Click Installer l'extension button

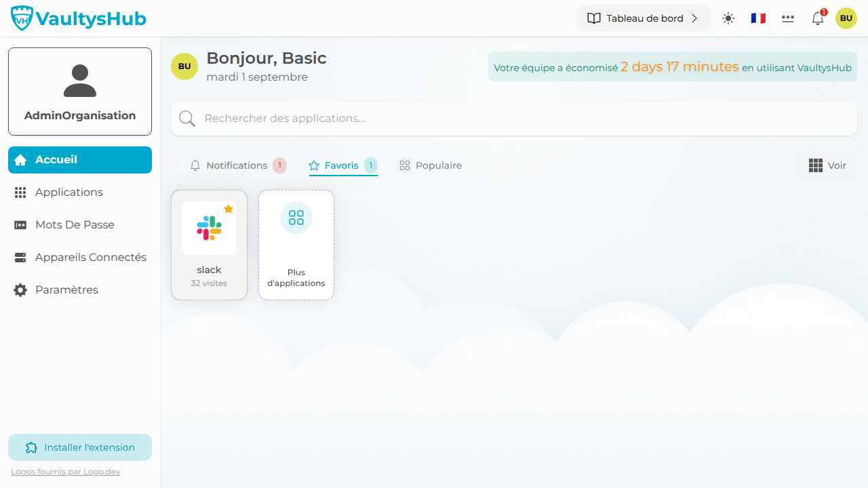[x=80, y=447]
